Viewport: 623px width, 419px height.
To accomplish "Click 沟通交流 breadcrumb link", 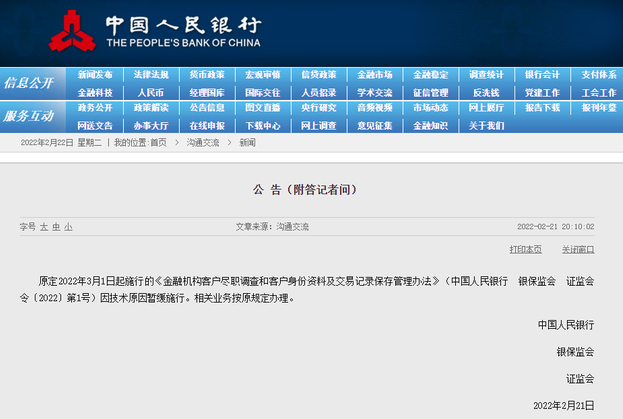I will pyautogui.click(x=203, y=143).
